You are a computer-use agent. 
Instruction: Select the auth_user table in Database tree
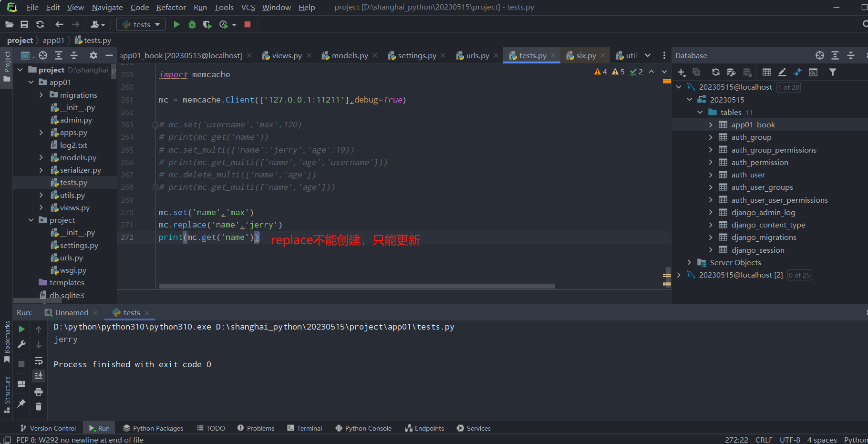(x=748, y=175)
